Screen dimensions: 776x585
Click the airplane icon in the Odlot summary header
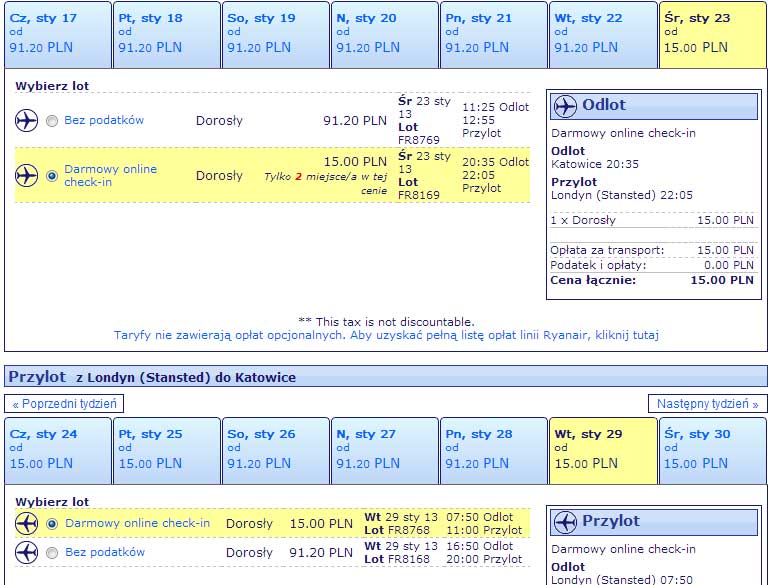click(x=565, y=106)
